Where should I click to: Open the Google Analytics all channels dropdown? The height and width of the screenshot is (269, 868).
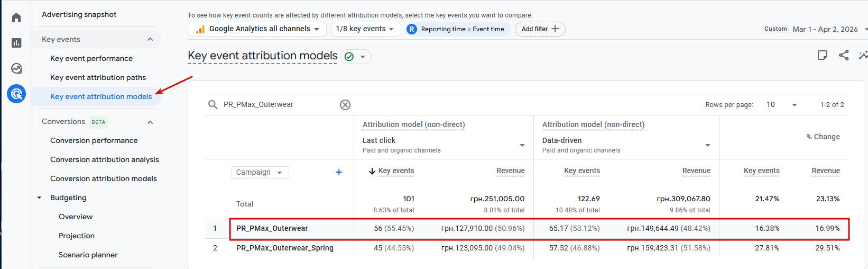pos(257,29)
